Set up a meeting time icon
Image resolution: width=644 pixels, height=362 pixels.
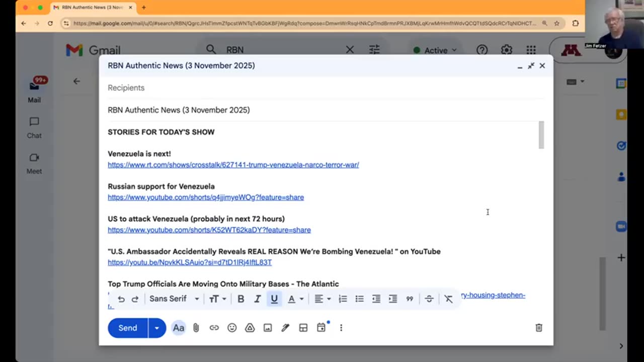321,327
